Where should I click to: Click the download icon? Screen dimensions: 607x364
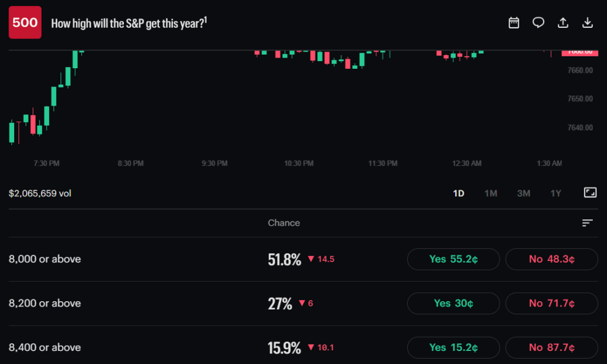pos(587,23)
